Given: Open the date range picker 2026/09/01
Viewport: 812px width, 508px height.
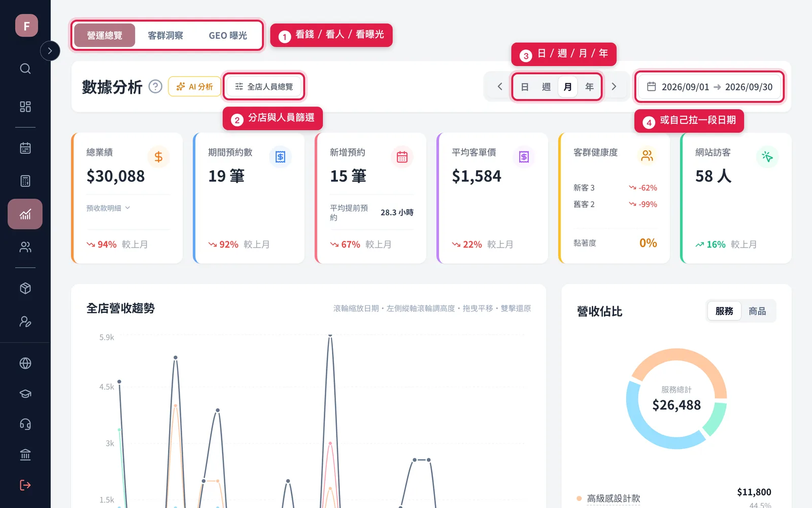Looking at the screenshot, I should [x=709, y=87].
